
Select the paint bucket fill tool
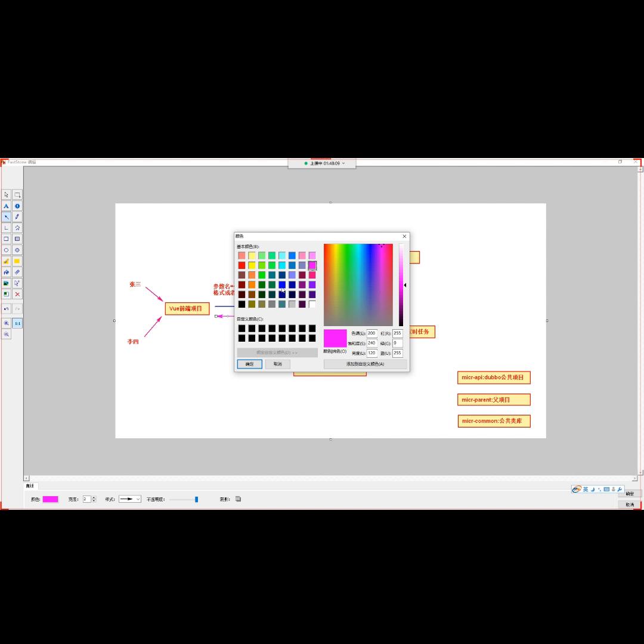6,273
